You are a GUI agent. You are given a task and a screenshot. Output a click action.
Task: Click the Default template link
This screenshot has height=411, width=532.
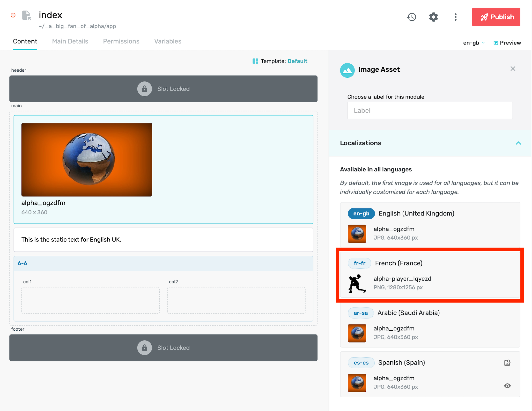click(297, 61)
